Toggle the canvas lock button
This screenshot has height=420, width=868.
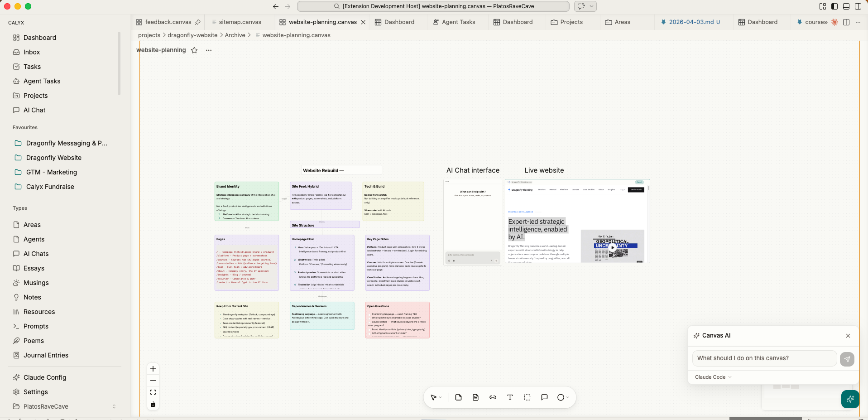pyautogui.click(x=153, y=404)
